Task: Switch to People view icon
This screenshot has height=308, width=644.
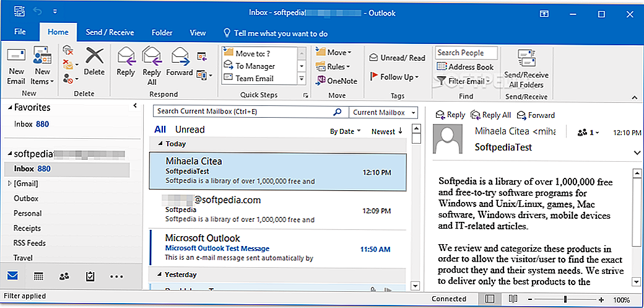Action: (x=64, y=276)
